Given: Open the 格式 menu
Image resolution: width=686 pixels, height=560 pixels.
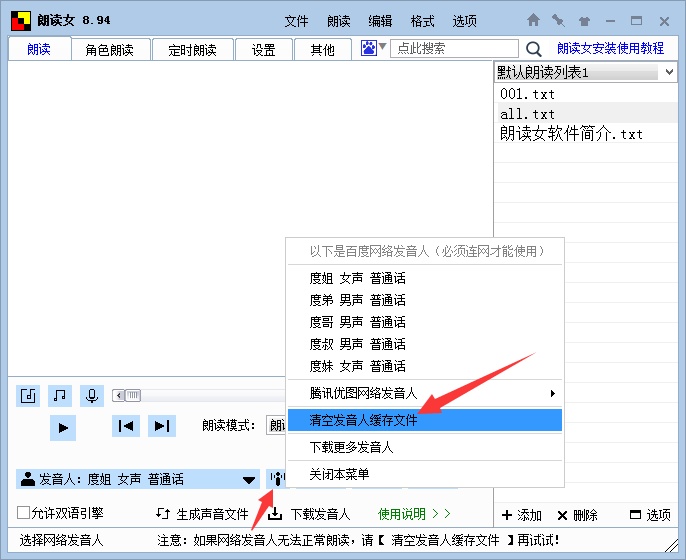Looking at the screenshot, I should point(422,21).
